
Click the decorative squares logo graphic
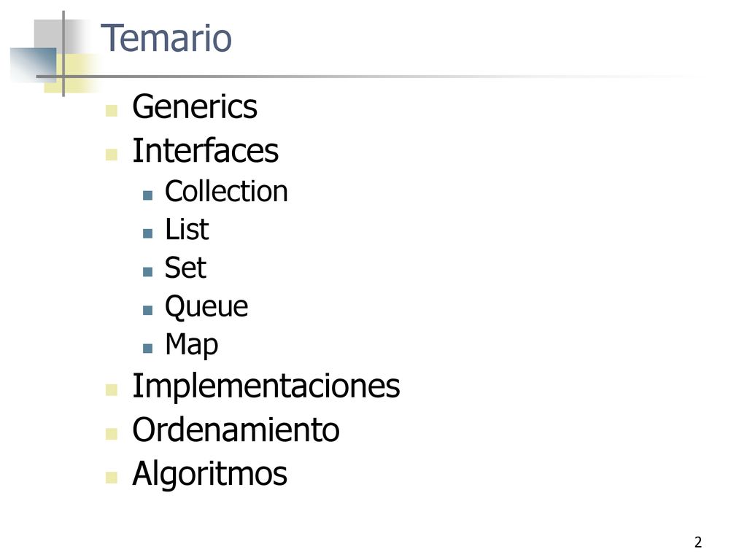pyautogui.click(x=55, y=54)
